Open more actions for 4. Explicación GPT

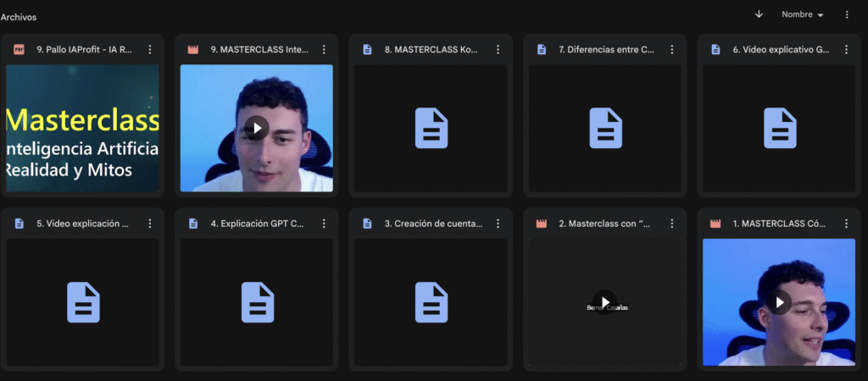(x=324, y=224)
